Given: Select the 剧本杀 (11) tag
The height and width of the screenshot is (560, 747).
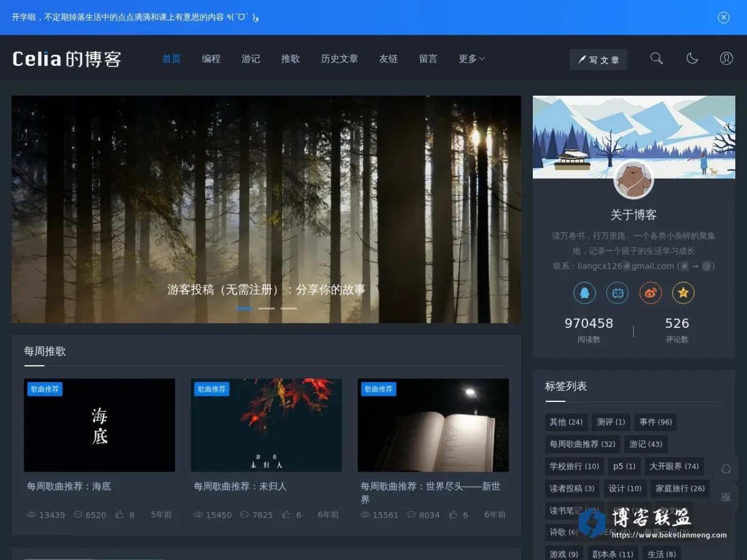Looking at the screenshot, I should 613,554.
